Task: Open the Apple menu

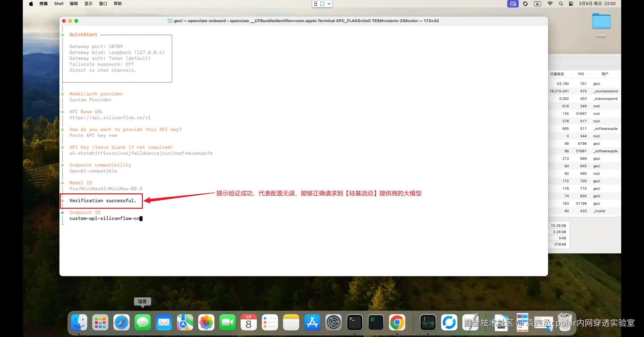Action: pyautogui.click(x=31, y=4)
